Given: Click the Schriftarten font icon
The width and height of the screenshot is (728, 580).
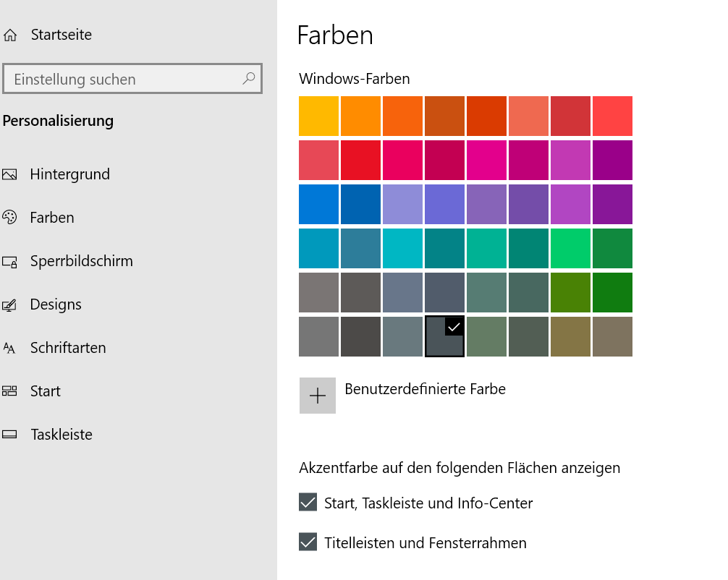Looking at the screenshot, I should point(9,349).
